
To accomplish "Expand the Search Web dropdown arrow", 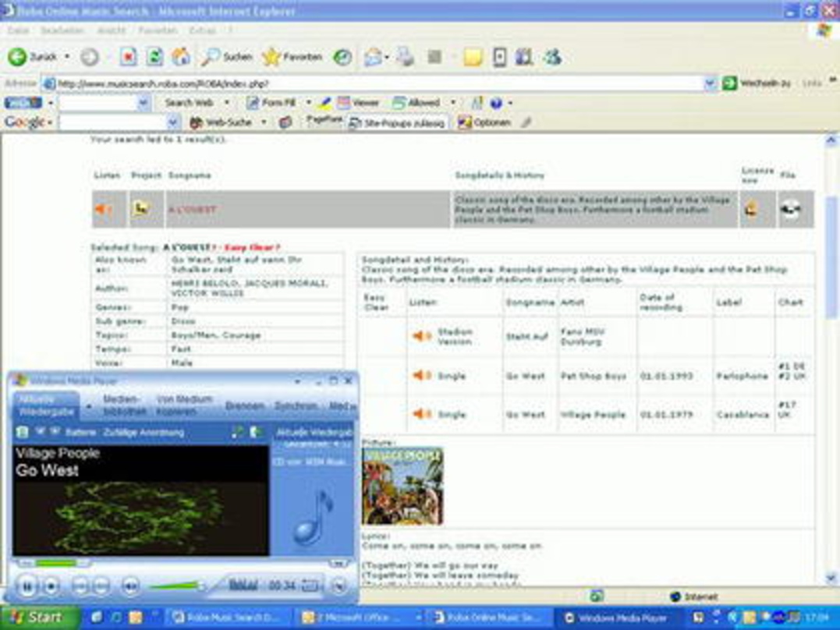I will coord(227,102).
